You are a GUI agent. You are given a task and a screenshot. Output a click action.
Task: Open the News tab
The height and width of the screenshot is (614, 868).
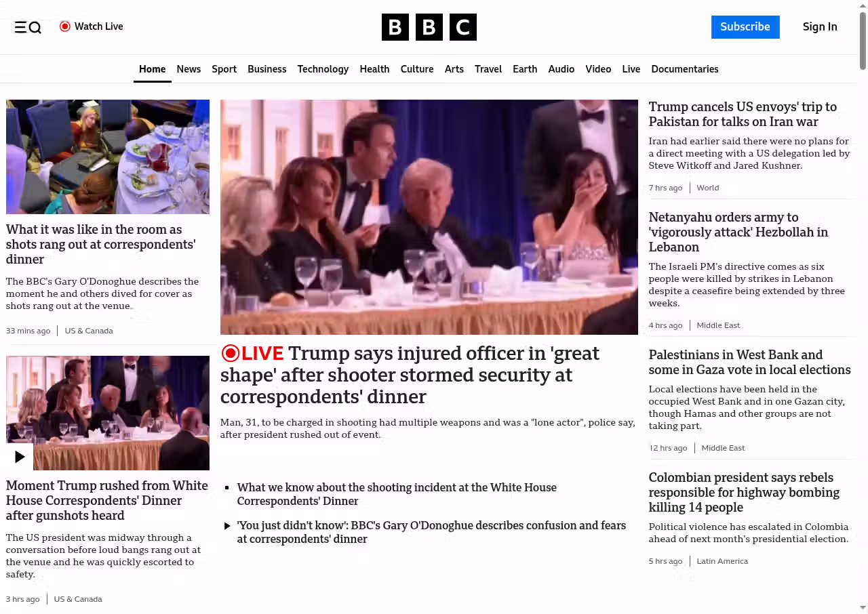click(x=189, y=69)
